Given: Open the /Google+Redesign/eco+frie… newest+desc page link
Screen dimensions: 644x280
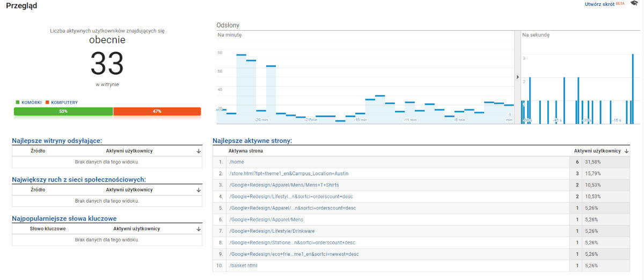Looking at the screenshot, I should 294,254.
